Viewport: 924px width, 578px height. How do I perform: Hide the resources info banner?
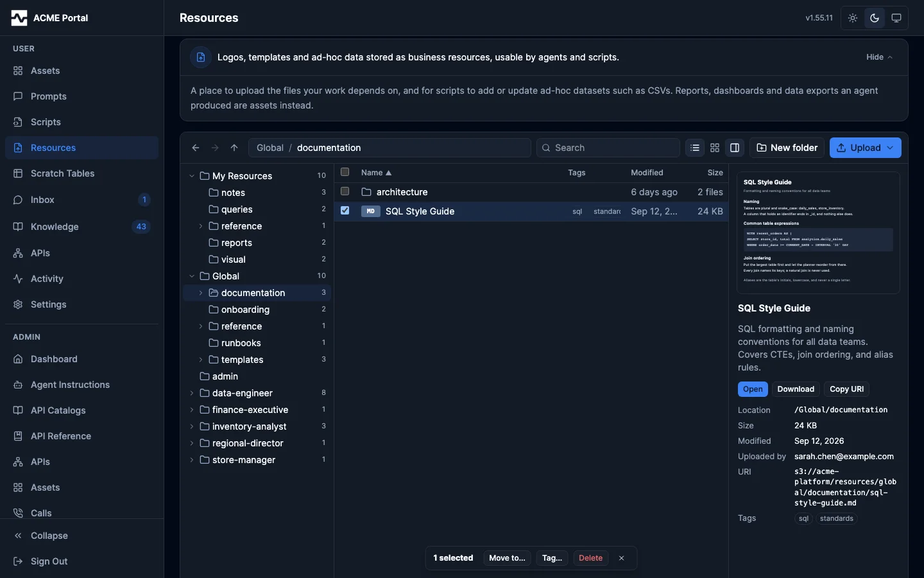[x=879, y=57]
